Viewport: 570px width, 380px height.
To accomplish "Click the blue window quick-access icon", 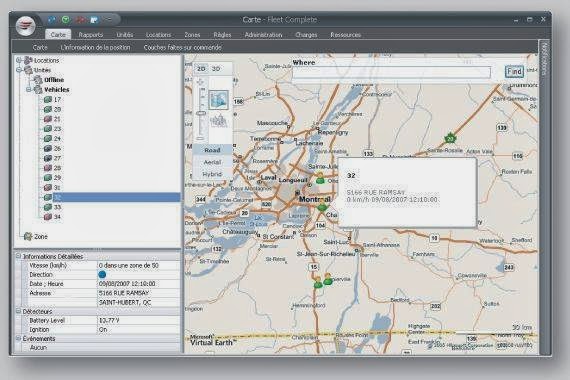I will pos(94,20).
